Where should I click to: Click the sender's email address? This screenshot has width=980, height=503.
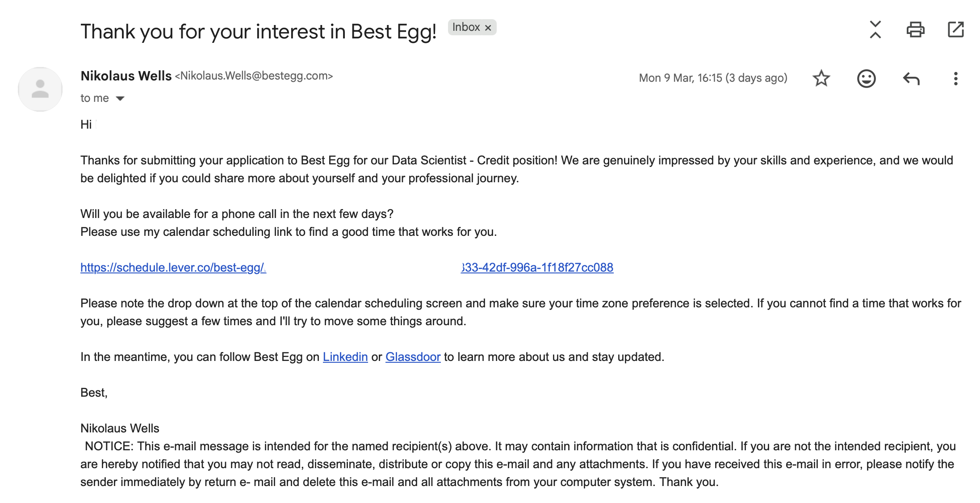tap(255, 76)
